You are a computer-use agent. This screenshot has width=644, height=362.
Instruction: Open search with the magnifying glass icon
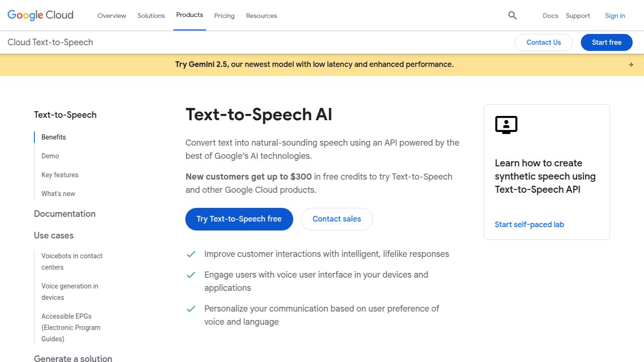point(512,16)
